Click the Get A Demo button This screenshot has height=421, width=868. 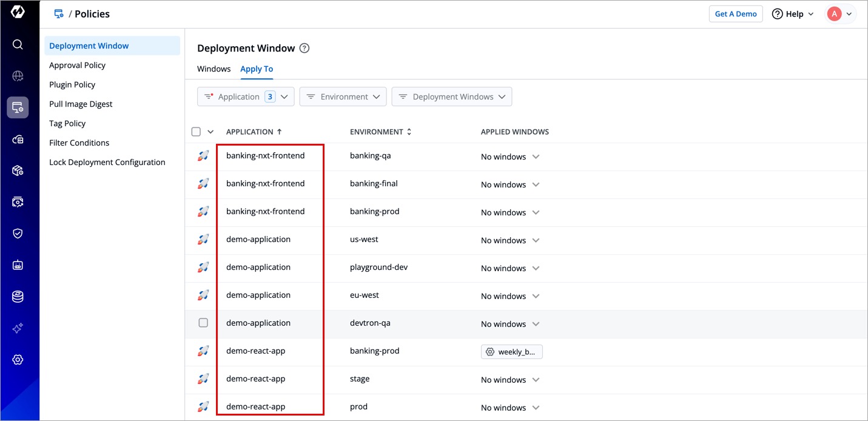point(735,14)
